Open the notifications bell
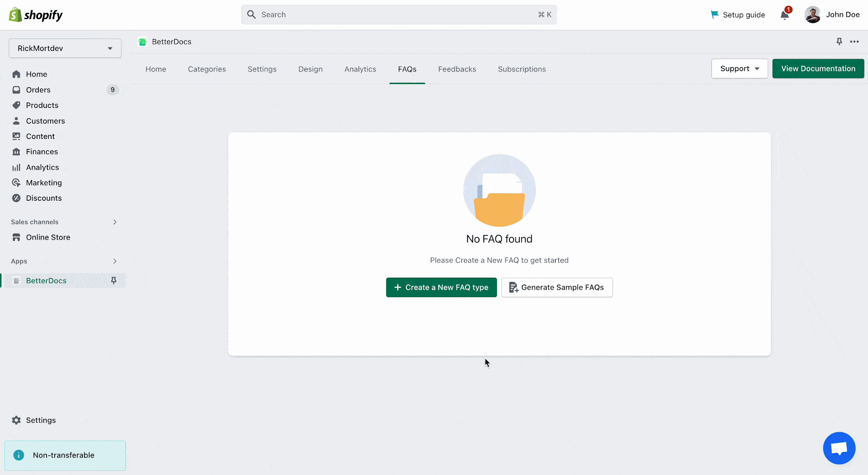The width and height of the screenshot is (868, 475). [784, 15]
